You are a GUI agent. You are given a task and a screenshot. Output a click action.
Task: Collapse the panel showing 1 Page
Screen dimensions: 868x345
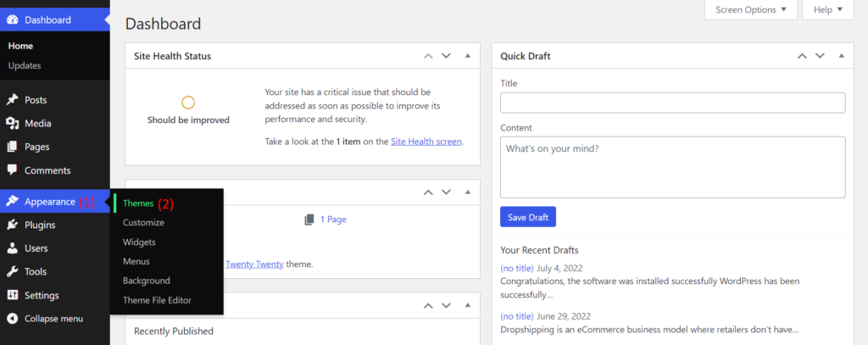(468, 192)
